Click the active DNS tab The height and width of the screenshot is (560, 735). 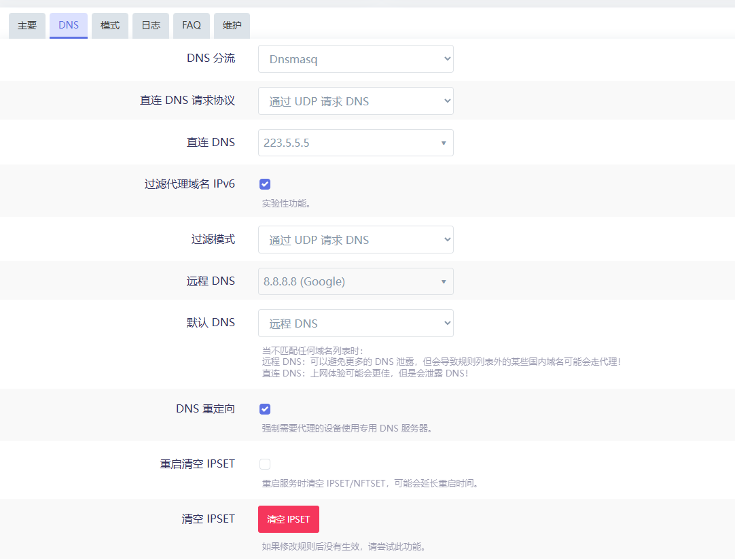(69, 25)
